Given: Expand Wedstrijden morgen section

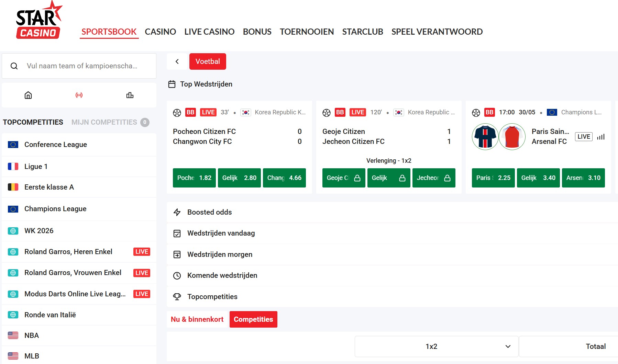Looking at the screenshot, I should point(392,254).
